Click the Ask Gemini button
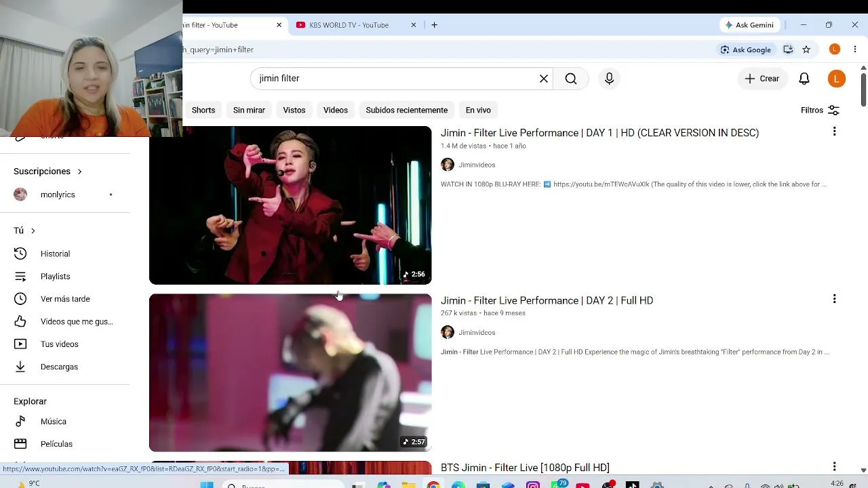 tap(749, 25)
